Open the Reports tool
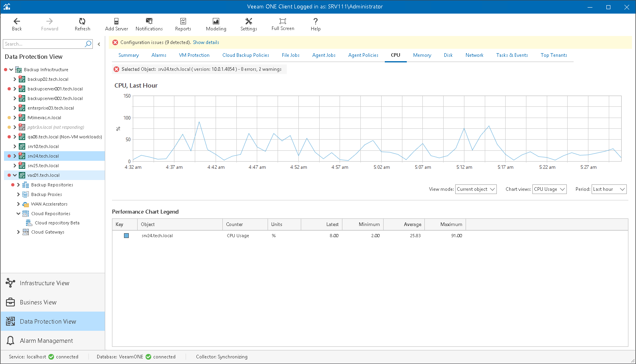 point(183,24)
